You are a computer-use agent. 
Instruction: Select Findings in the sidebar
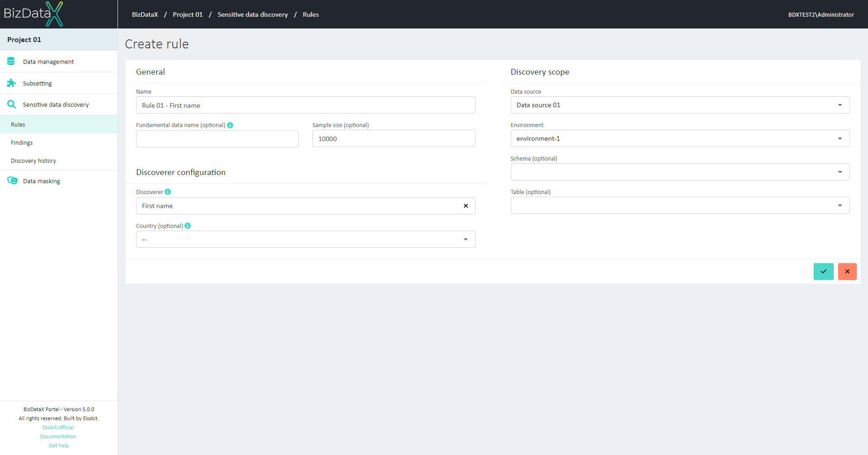59,142
